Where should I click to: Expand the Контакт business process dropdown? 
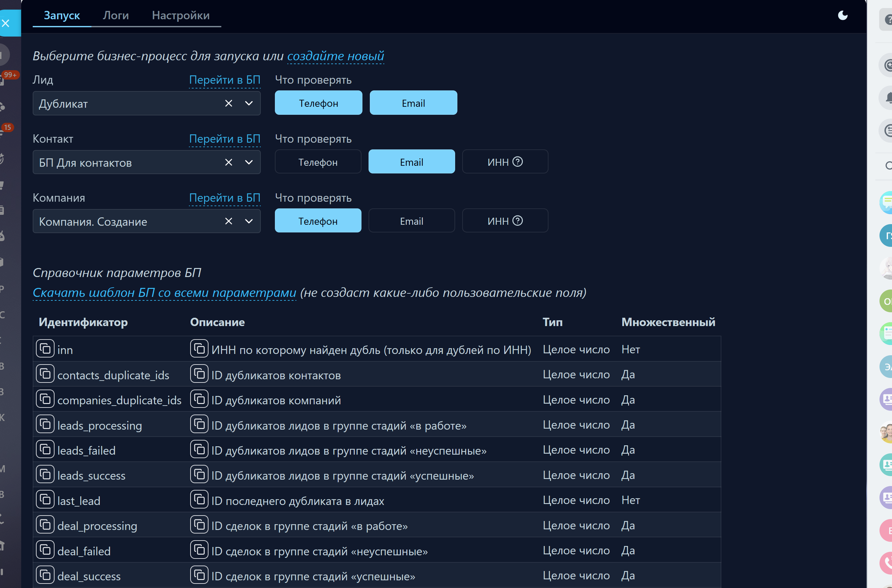pyautogui.click(x=249, y=162)
